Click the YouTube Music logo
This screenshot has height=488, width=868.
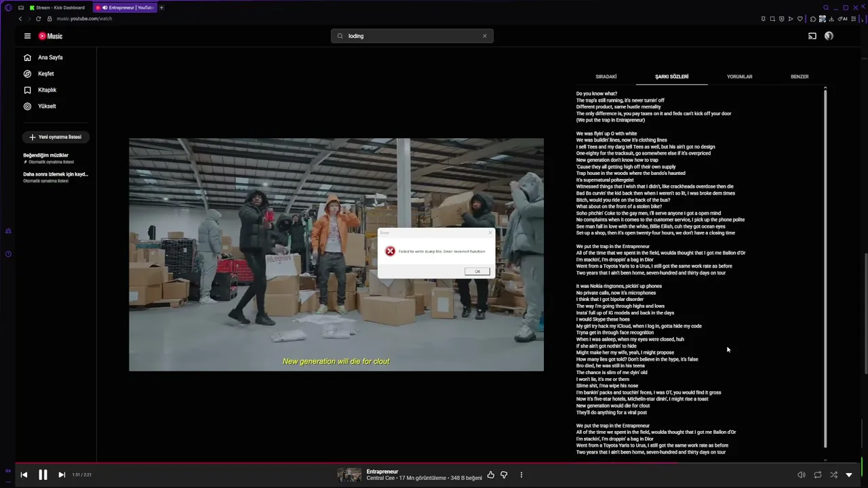[50, 36]
